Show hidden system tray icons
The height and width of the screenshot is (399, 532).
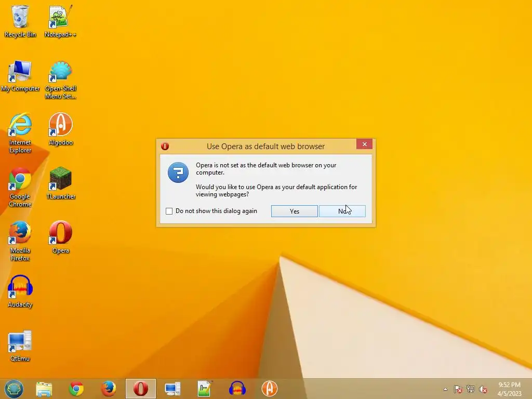[x=445, y=389]
